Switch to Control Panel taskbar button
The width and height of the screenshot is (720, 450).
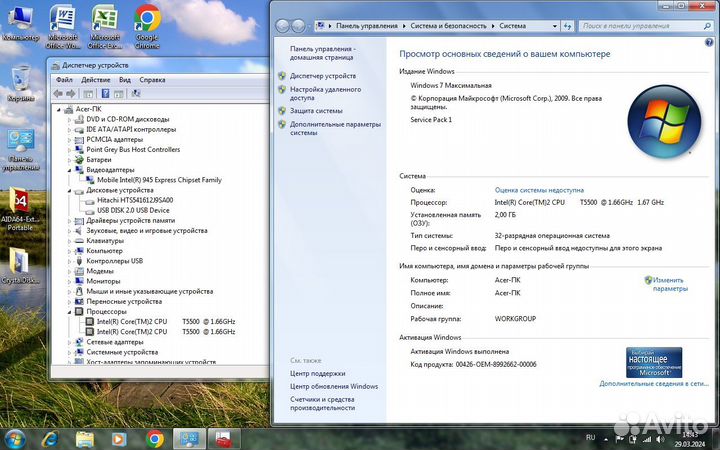click(189, 439)
